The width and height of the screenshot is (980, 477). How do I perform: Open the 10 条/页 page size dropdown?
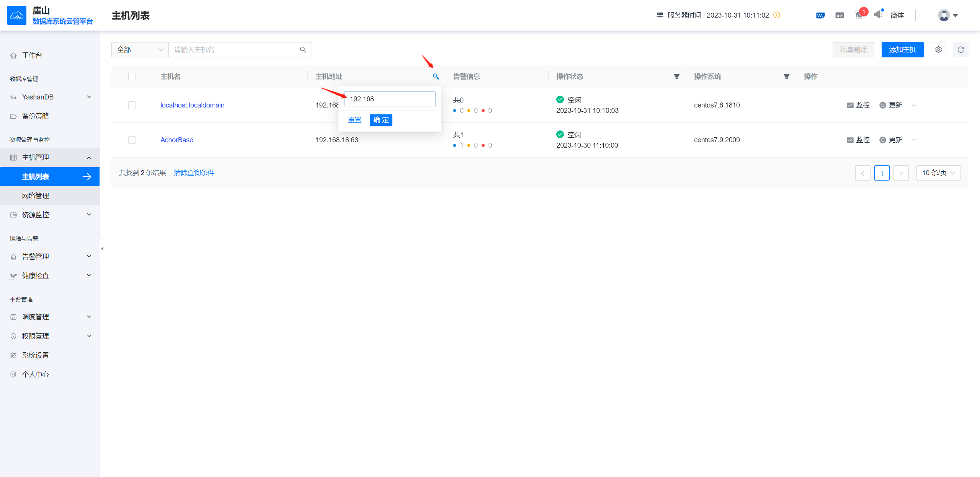tap(938, 173)
